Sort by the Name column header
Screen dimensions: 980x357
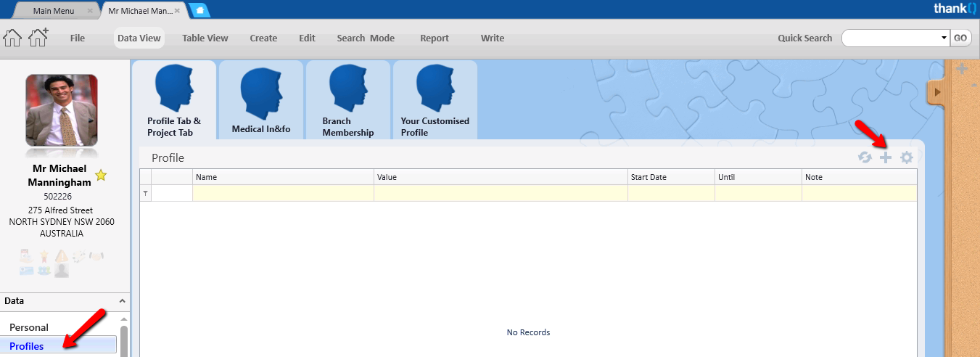(x=283, y=177)
